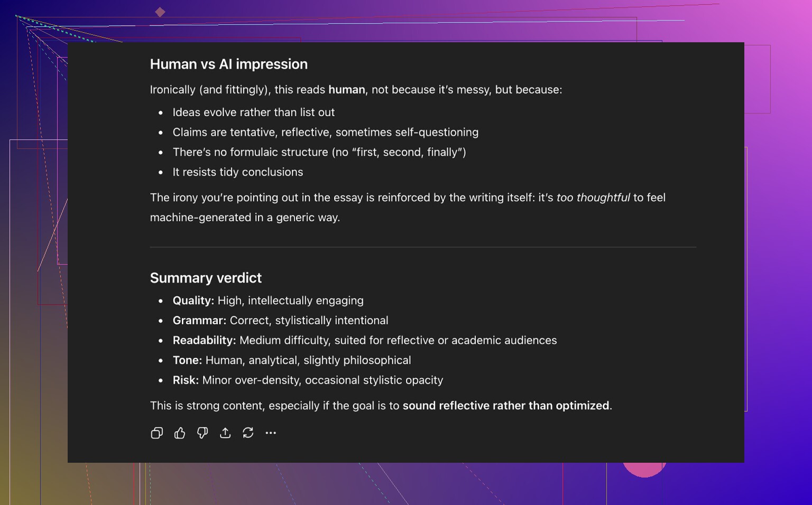The image size is (812, 505).
Task: Click the "Summary verdict" heading
Action: pyautogui.click(x=206, y=278)
